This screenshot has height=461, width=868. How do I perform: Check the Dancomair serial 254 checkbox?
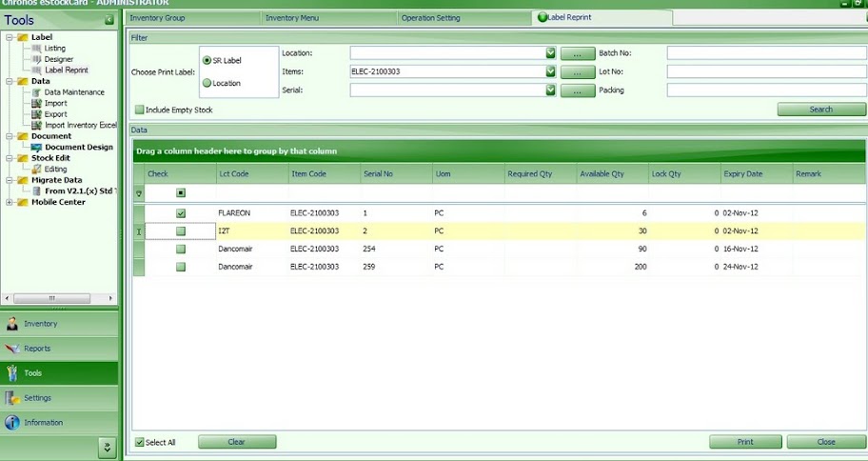tap(181, 250)
